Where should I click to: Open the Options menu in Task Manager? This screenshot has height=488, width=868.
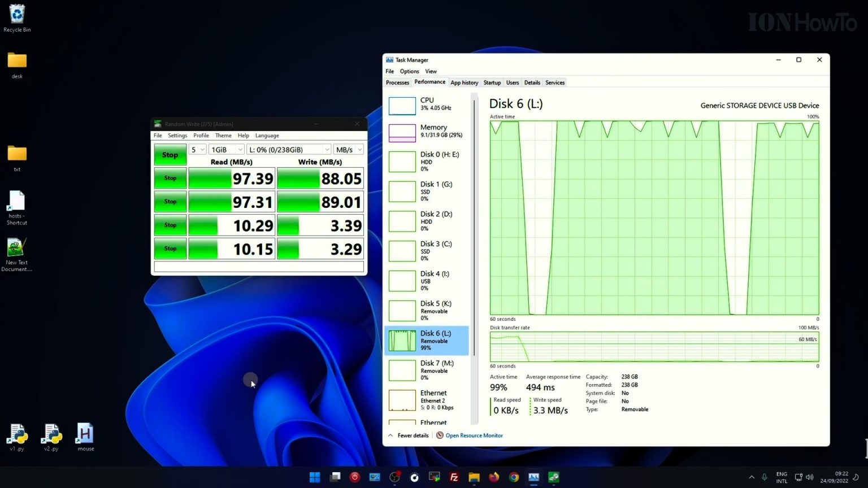[409, 71]
